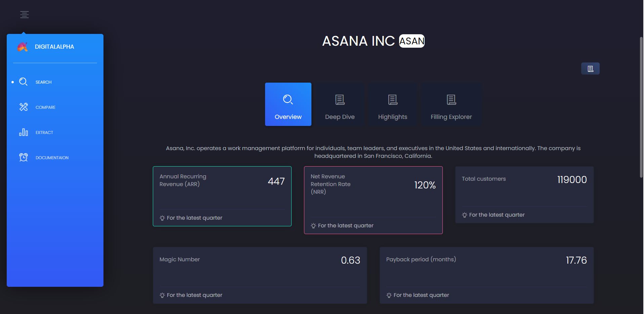Open the COMPARE menu item
This screenshot has width=644, height=314.
(x=46, y=107)
